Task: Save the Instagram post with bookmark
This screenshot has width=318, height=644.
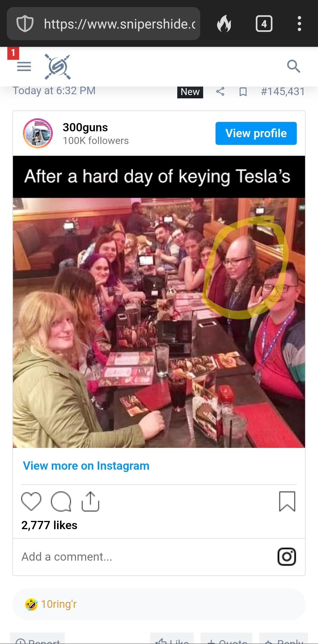Action: click(x=287, y=501)
